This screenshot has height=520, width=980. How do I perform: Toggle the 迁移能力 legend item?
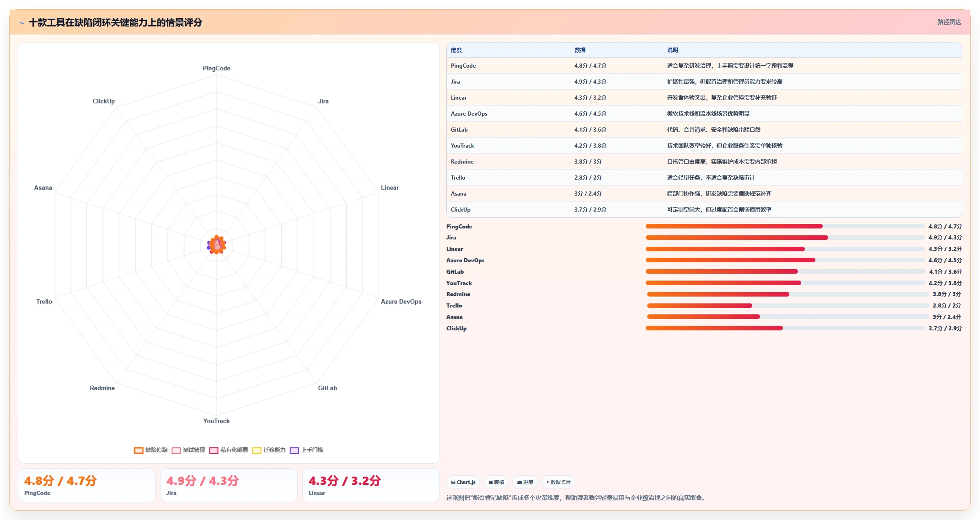click(x=269, y=450)
